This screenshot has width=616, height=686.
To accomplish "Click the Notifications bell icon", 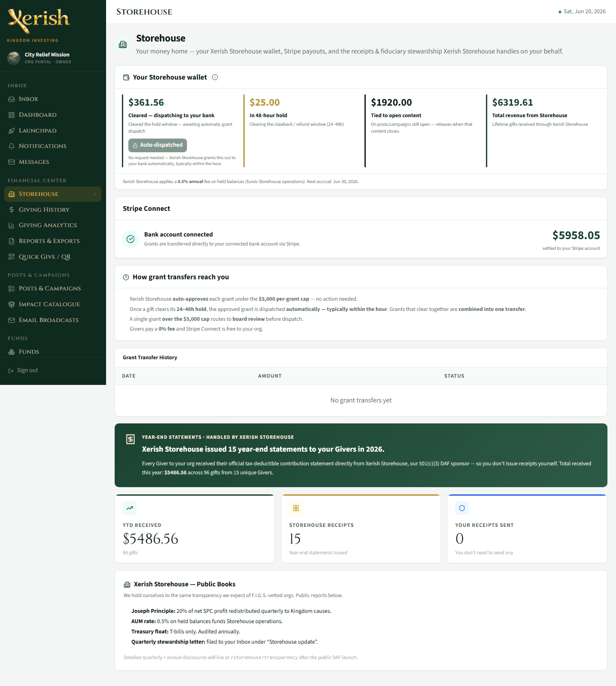I will tap(12, 146).
